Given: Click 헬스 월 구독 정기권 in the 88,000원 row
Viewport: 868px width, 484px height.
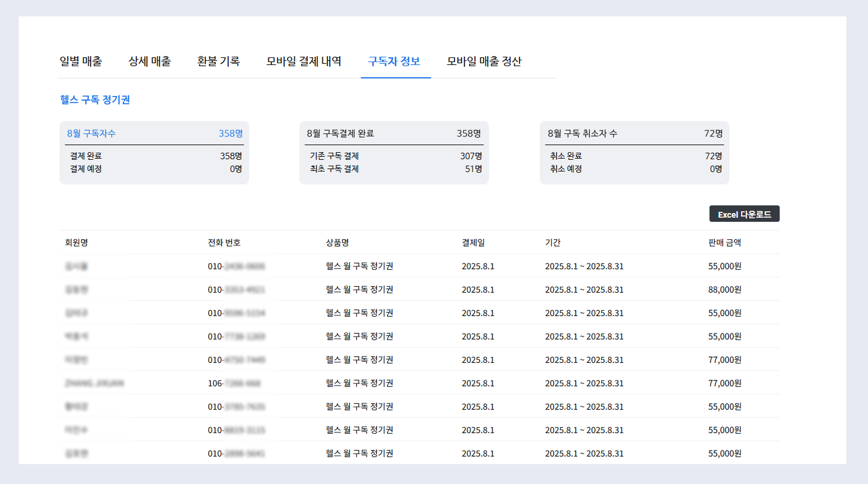Looking at the screenshot, I should pyautogui.click(x=360, y=289).
